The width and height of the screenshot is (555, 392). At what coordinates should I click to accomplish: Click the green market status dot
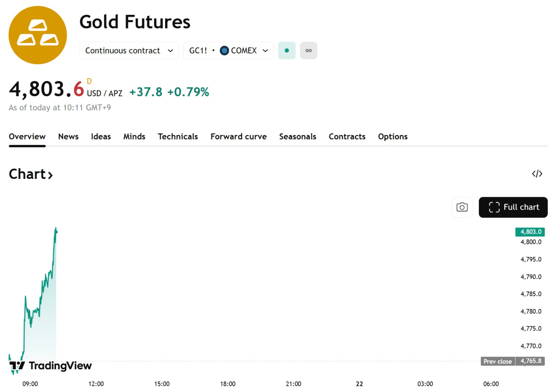coord(287,51)
